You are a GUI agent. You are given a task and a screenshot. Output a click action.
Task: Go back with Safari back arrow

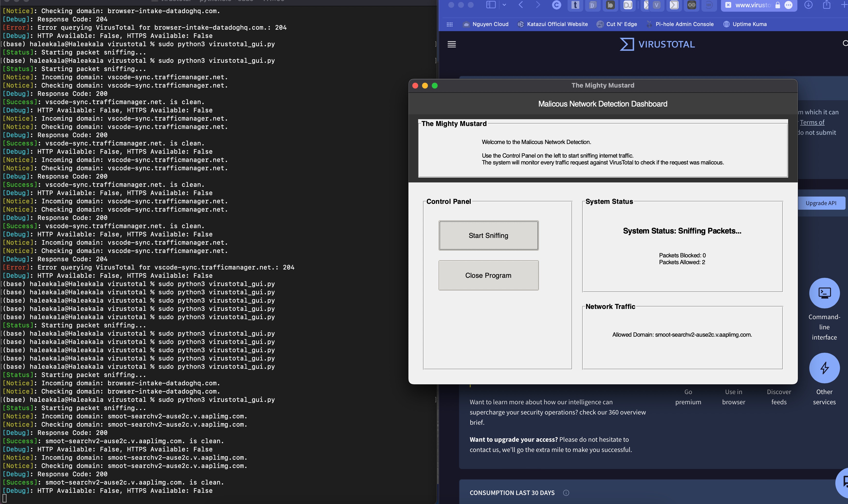click(x=521, y=5)
